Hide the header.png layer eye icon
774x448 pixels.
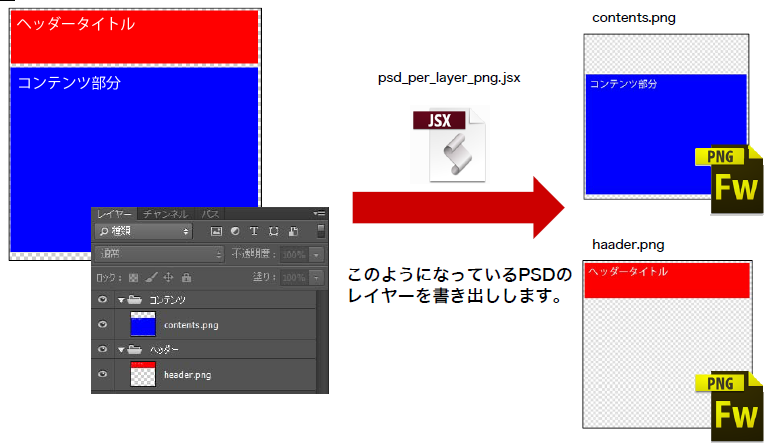103,374
